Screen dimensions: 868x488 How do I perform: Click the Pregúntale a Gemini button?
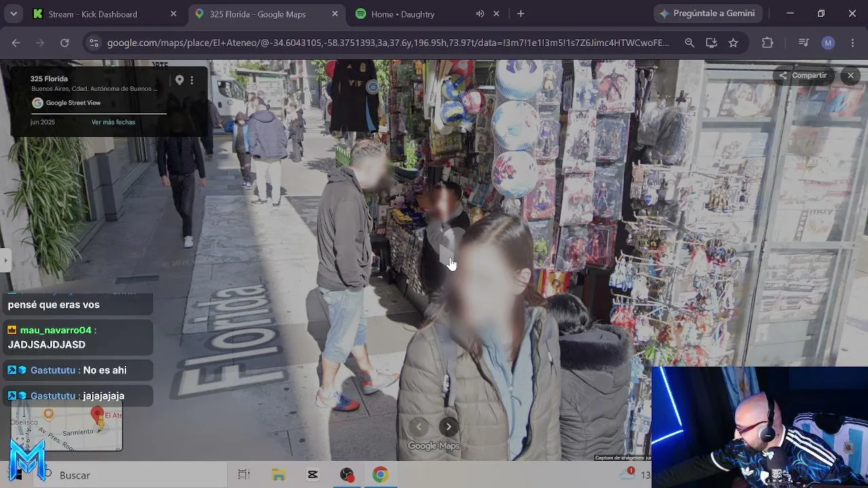click(708, 14)
